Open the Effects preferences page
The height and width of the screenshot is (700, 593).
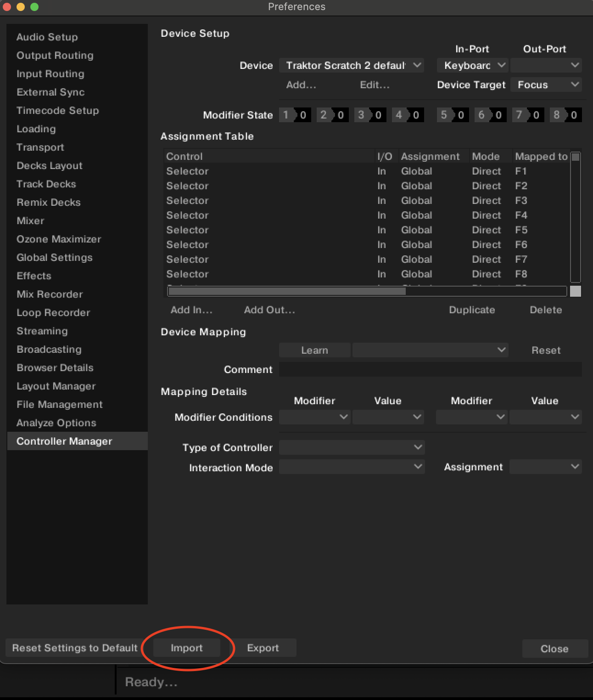pyautogui.click(x=34, y=276)
